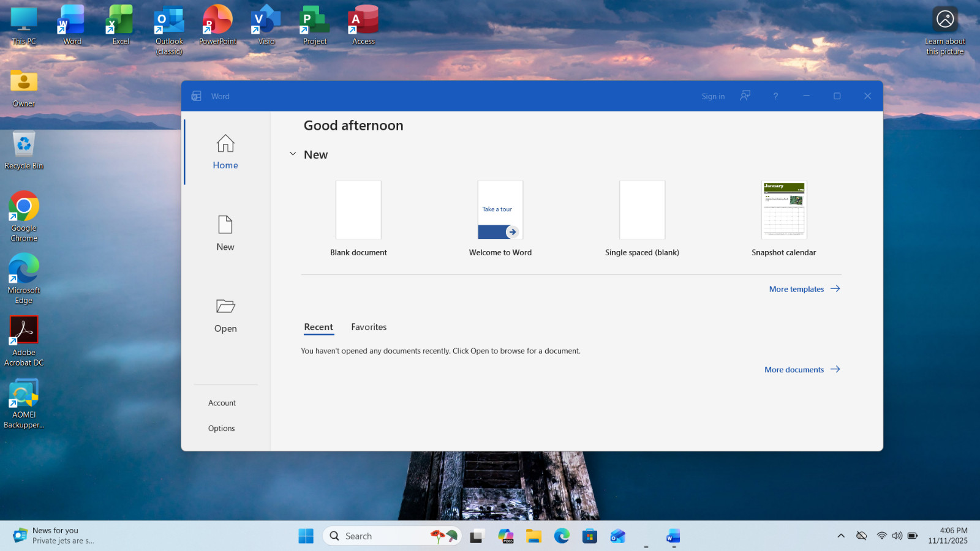
Task: Click the New document sidebar icon
Action: 225,233
